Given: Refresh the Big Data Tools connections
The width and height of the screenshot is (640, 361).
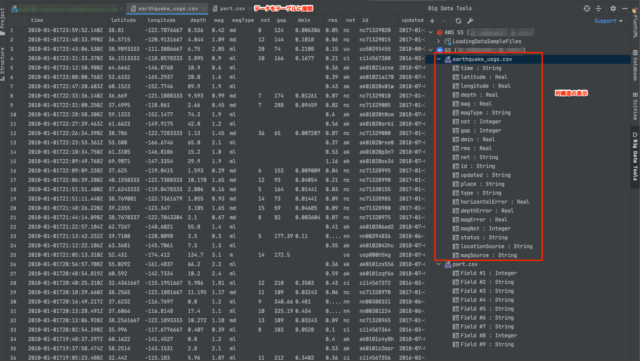Looking at the screenshot, I should coord(458,21).
